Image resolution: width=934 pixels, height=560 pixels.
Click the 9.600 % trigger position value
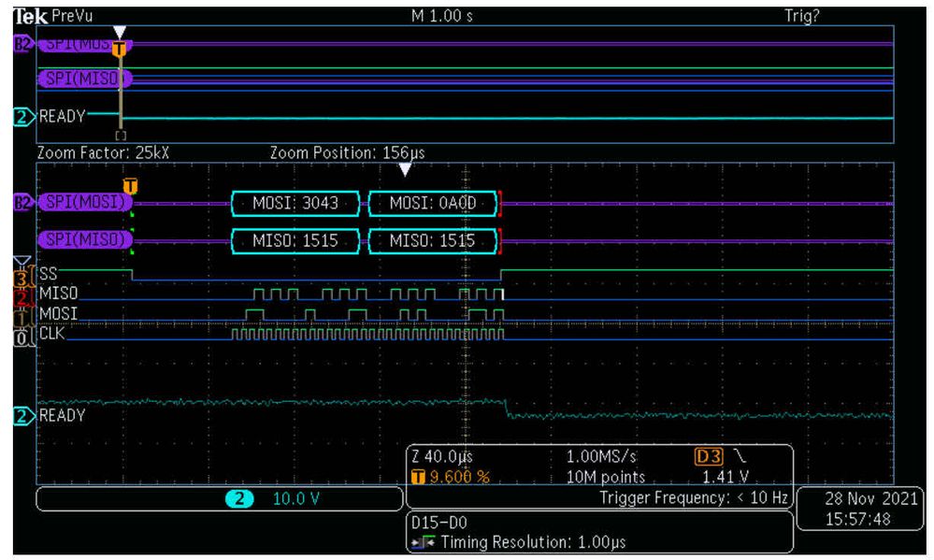pos(459,477)
